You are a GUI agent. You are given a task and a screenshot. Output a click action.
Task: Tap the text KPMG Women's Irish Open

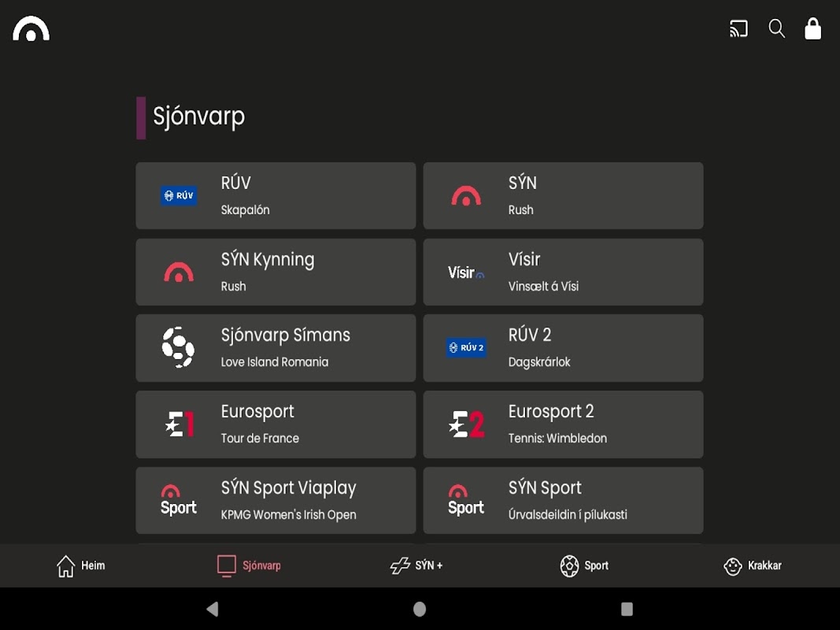[288, 515]
